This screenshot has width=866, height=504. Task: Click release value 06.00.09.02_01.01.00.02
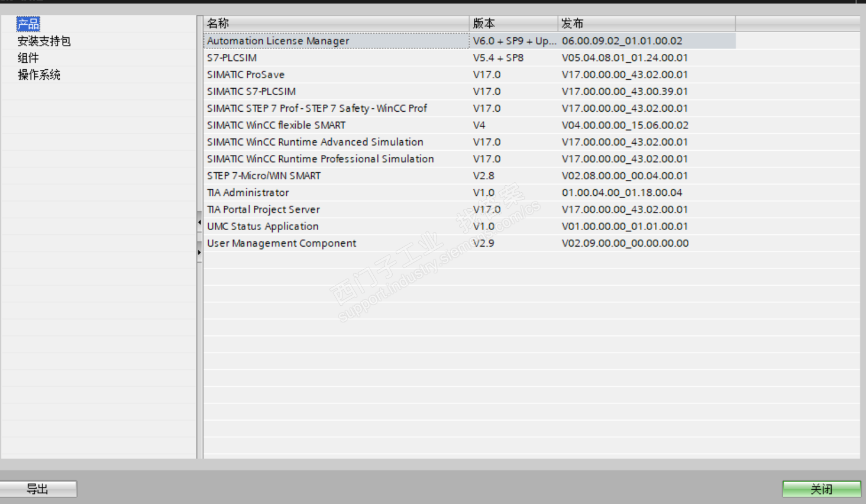(x=622, y=41)
